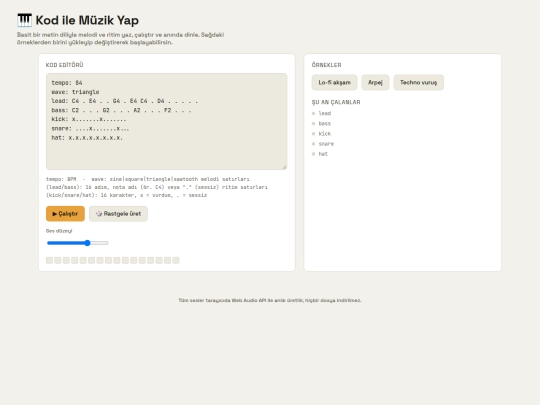The height and width of the screenshot is (405, 540).
Task: Adjust the Ses düzeyi volume slider
Action: [x=78, y=243]
